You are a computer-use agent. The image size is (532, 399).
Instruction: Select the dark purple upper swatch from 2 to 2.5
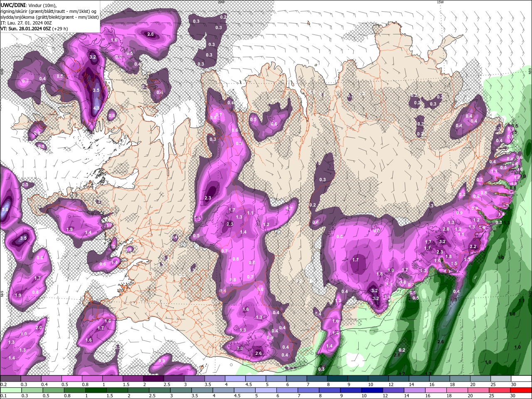coord(153,379)
